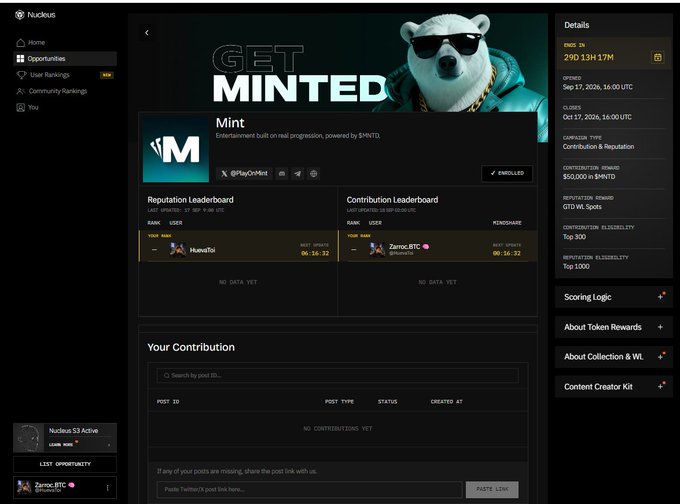Click the Zarroc.BTC avatar in Contribution Leaderboard
The image size is (680, 504).
[x=377, y=249]
